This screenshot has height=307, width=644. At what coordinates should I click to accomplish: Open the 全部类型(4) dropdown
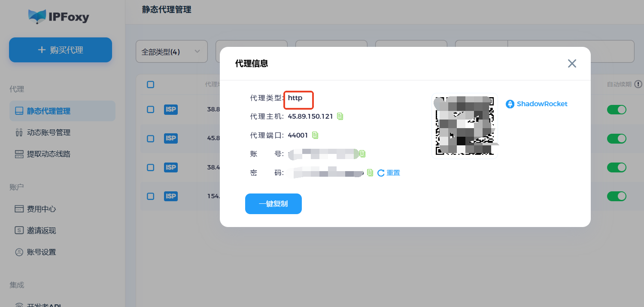(172, 52)
